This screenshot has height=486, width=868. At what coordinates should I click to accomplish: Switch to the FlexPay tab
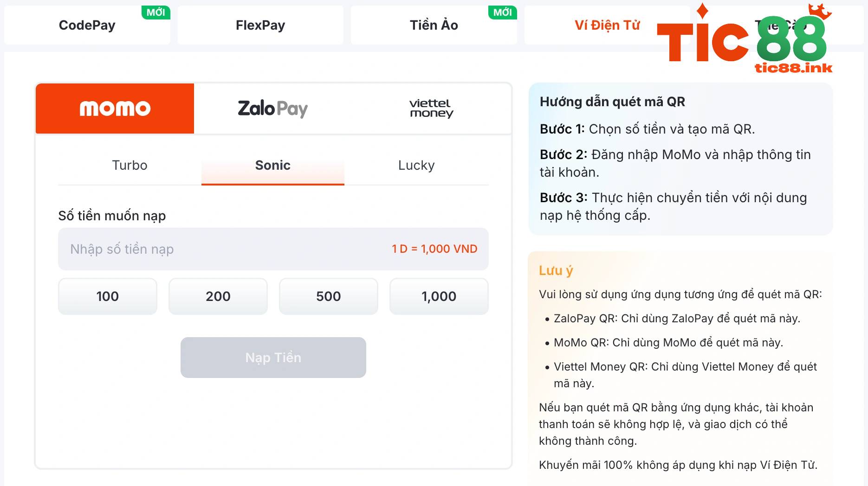point(260,25)
